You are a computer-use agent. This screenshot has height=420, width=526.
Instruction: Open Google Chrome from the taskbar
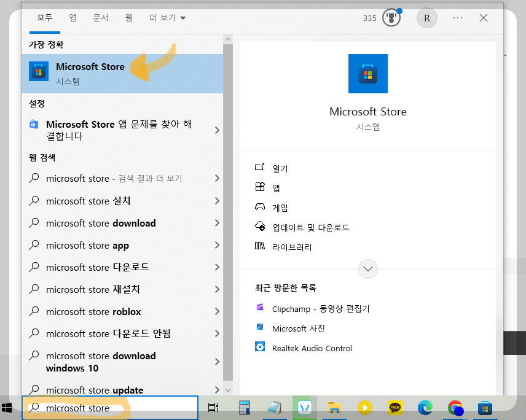455,408
